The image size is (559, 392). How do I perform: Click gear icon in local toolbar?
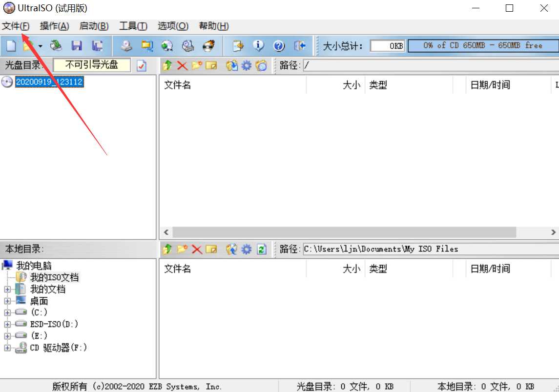tap(247, 249)
